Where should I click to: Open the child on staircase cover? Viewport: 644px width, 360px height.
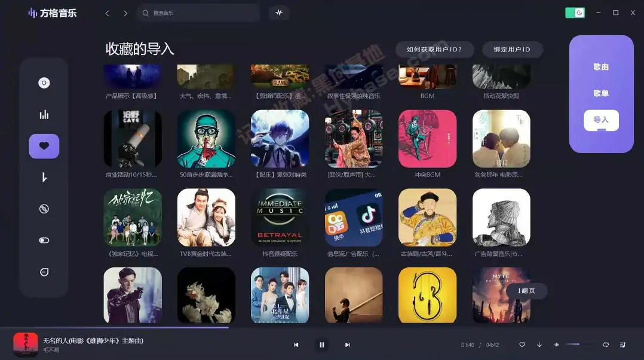[354, 295]
